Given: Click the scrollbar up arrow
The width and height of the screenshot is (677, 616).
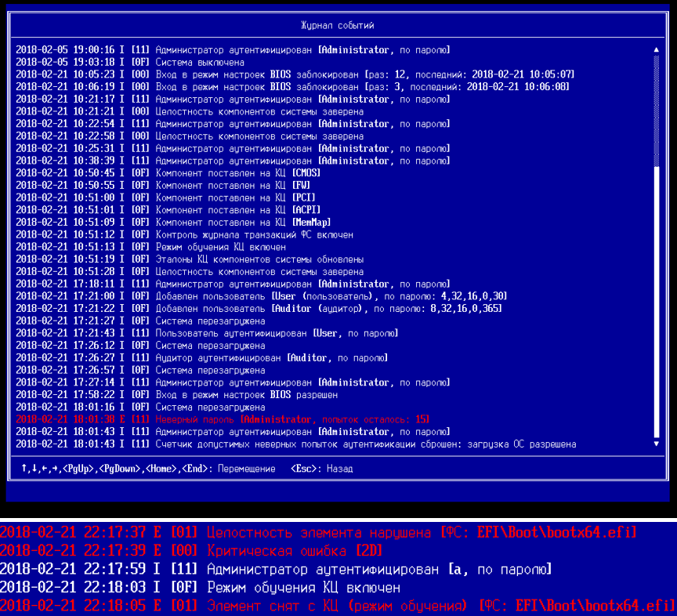Looking at the screenshot, I should coord(657,49).
